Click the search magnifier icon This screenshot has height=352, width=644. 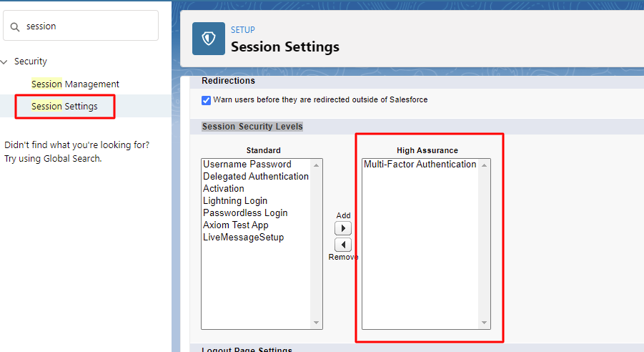coord(15,27)
